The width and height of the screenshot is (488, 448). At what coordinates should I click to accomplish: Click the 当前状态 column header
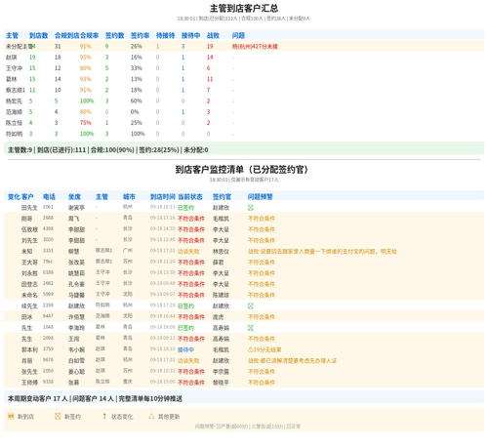pos(190,197)
